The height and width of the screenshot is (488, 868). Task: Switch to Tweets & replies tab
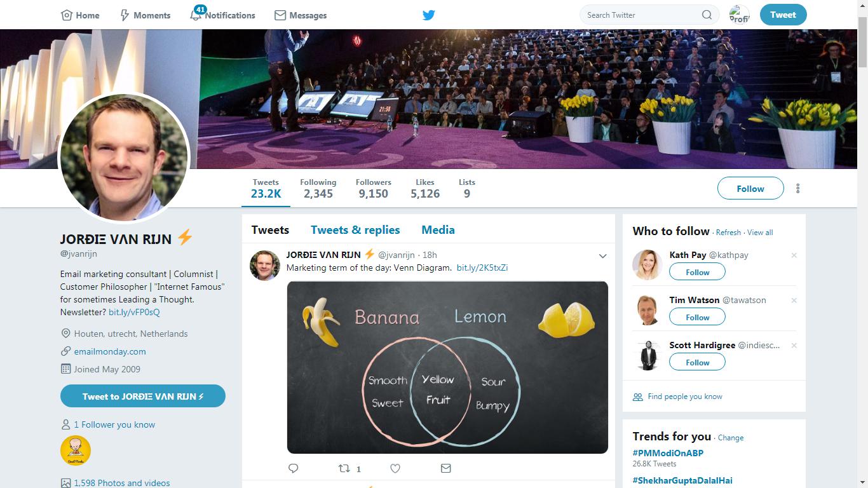355,230
